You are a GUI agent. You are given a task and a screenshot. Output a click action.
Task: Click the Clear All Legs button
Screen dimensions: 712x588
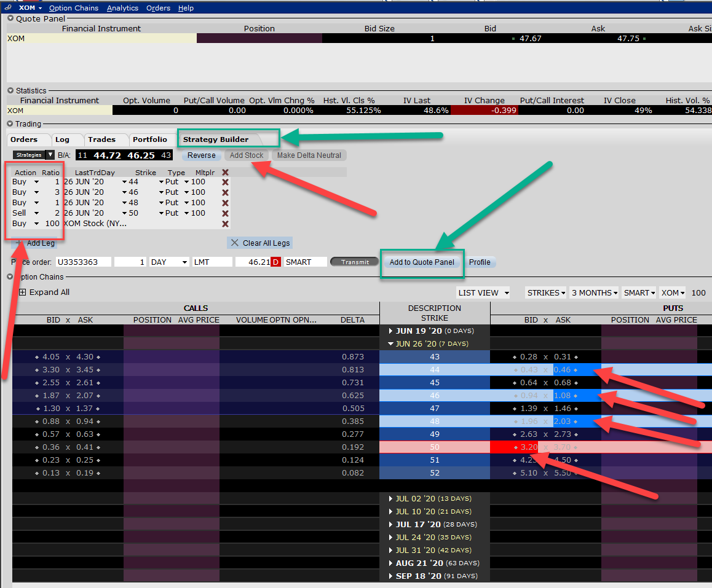259,243
